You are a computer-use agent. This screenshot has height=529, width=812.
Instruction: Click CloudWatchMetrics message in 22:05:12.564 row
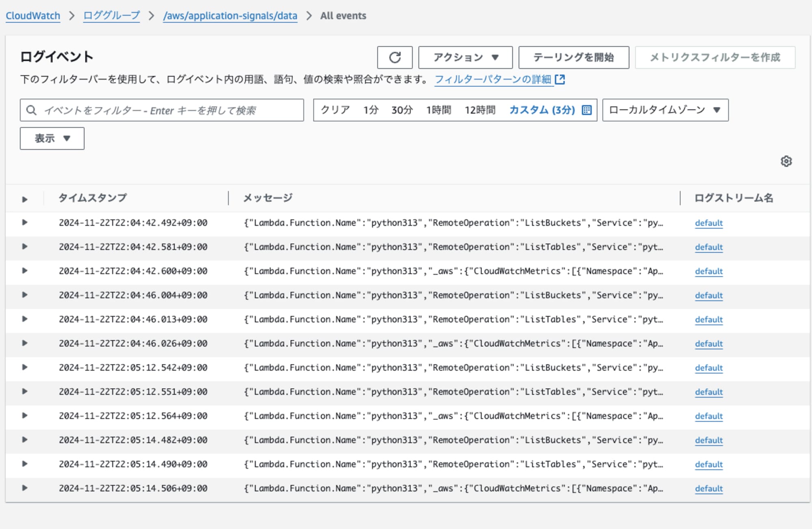click(x=453, y=416)
